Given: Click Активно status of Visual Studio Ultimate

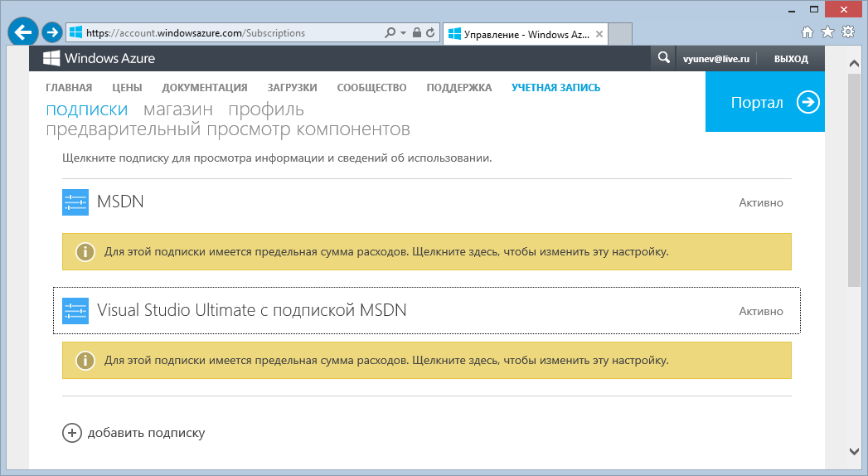Looking at the screenshot, I should pos(760,311).
